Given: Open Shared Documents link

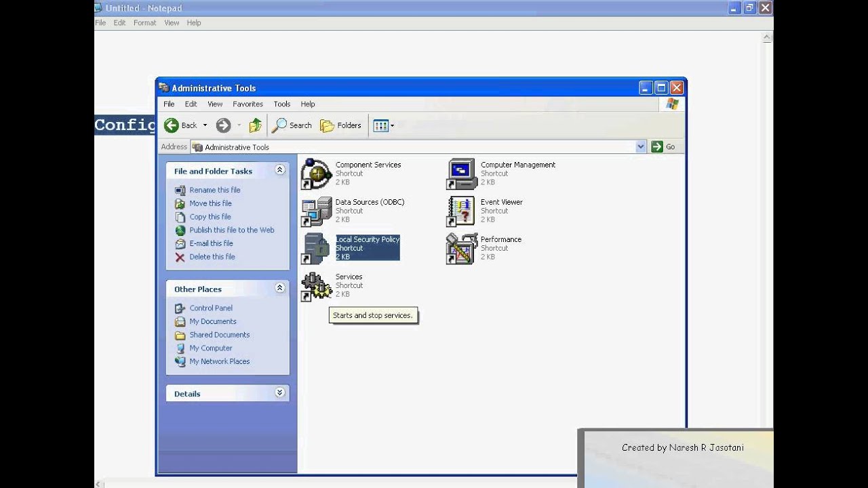Looking at the screenshot, I should 220,335.
